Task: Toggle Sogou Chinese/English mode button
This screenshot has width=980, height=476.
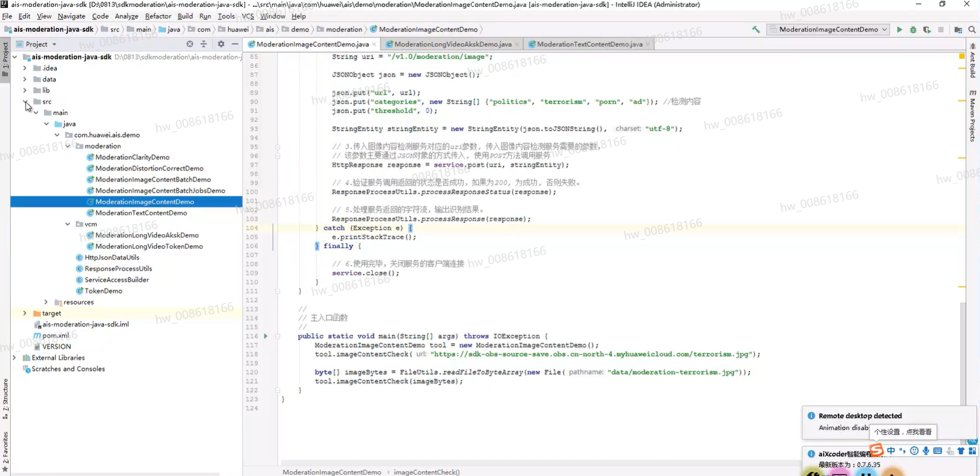Action: tap(891, 451)
